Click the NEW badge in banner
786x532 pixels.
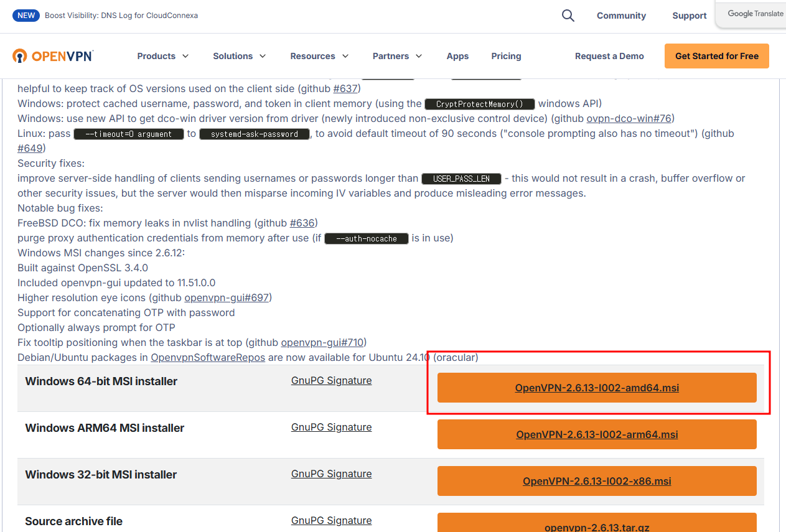(26, 16)
